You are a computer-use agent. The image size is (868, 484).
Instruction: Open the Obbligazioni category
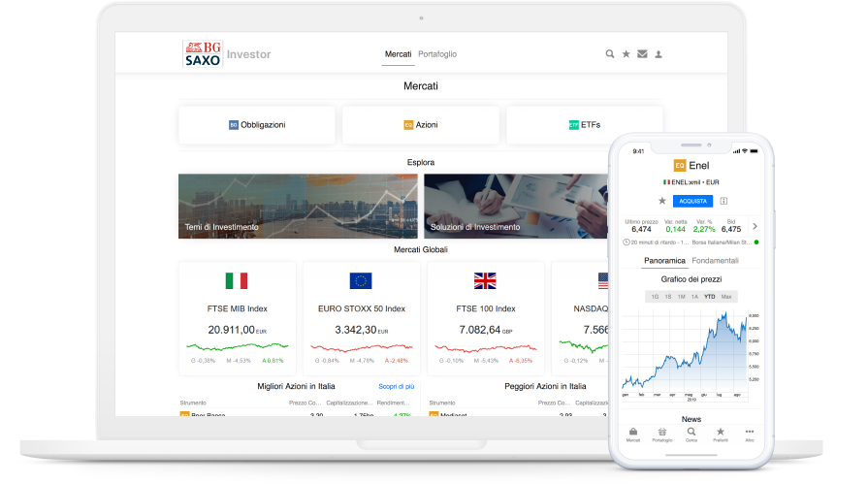[x=257, y=125]
